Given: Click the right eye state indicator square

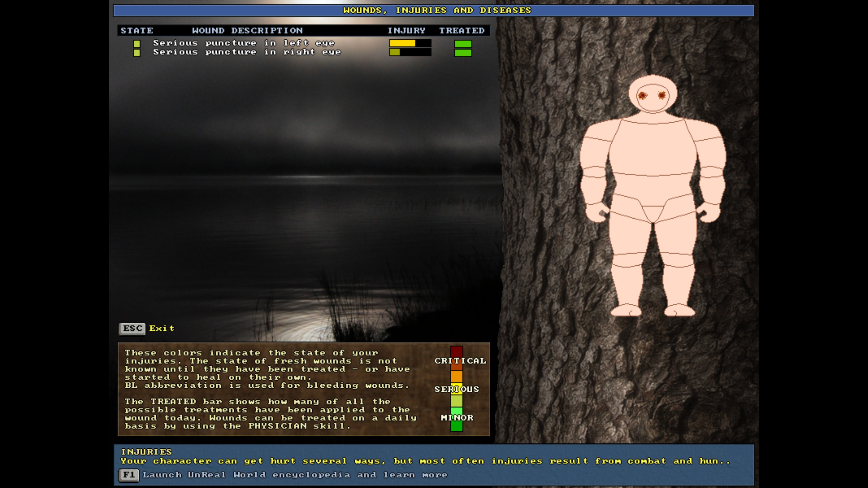Looking at the screenshot, I should (137, 53).
